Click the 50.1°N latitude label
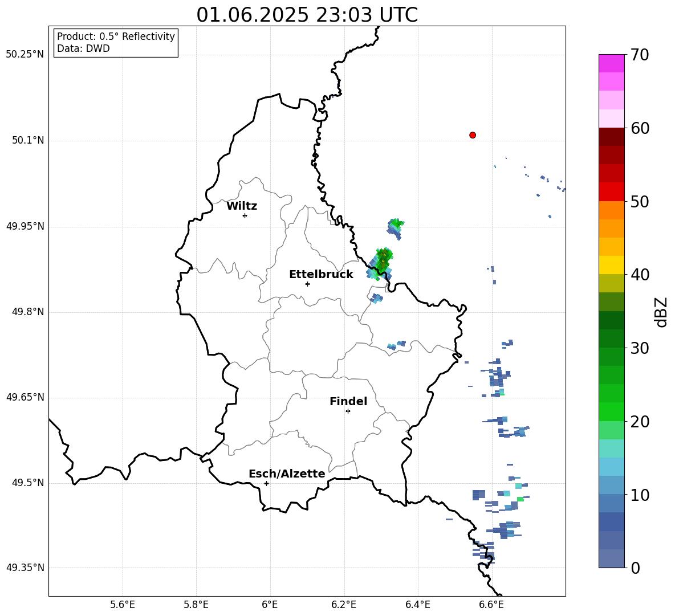This screenshot has width=675, height=616. (x=28, y=141)
